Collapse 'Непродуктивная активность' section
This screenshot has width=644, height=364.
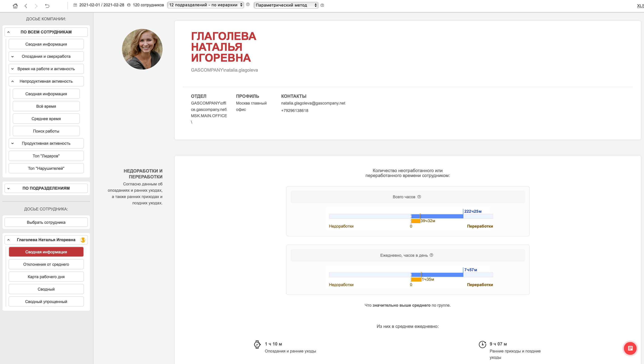(x=46, y=81)
